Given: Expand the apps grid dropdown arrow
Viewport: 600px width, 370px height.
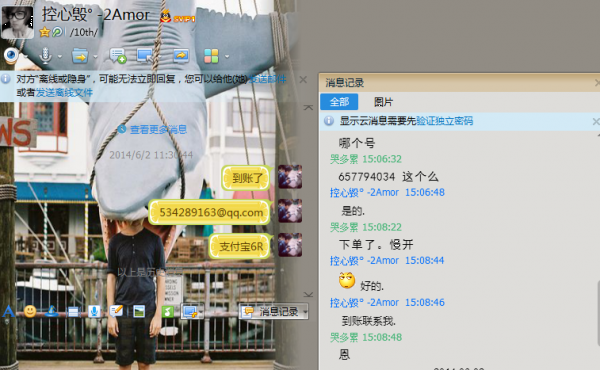Looking at the screenshot, I should [227, 56].
